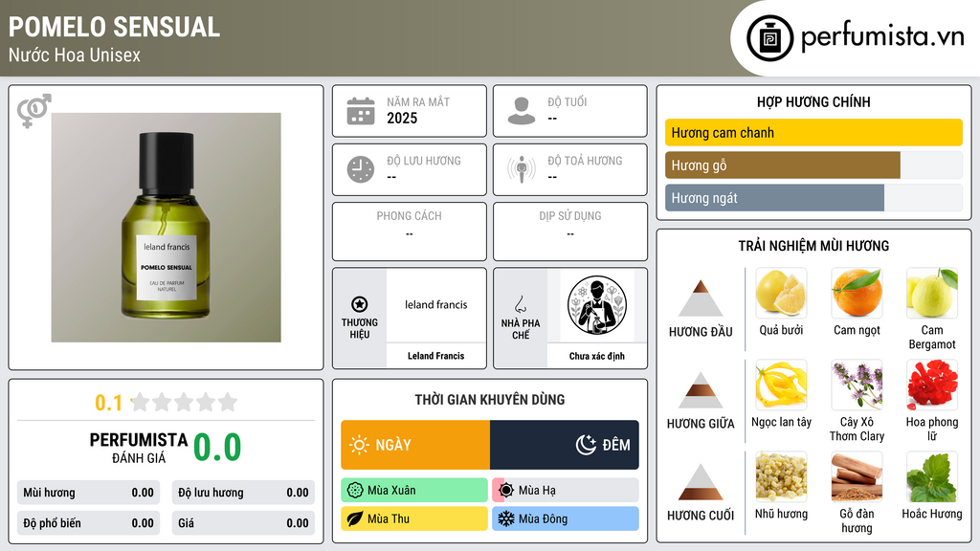Open the Gỗ đàn hương note image
The image size is (980, 551).
857,476
